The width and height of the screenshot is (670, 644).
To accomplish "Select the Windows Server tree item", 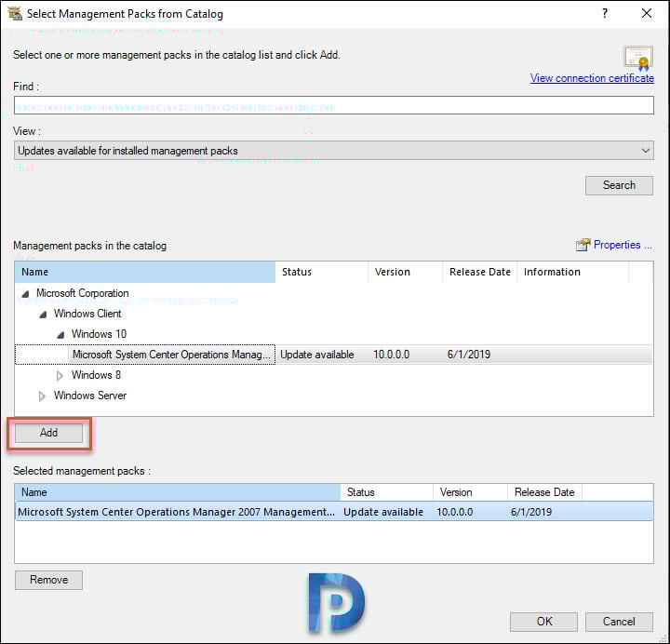I will pos(90,396).
